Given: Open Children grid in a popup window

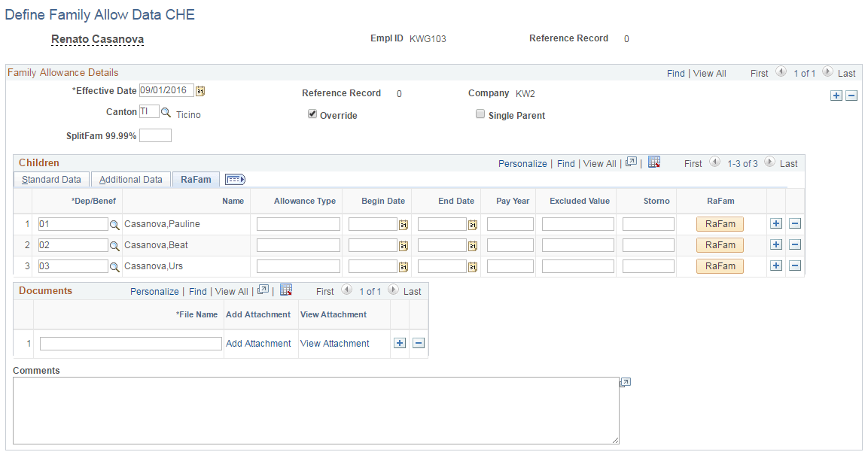Looking at the screenshot, I should click(631, 162).
